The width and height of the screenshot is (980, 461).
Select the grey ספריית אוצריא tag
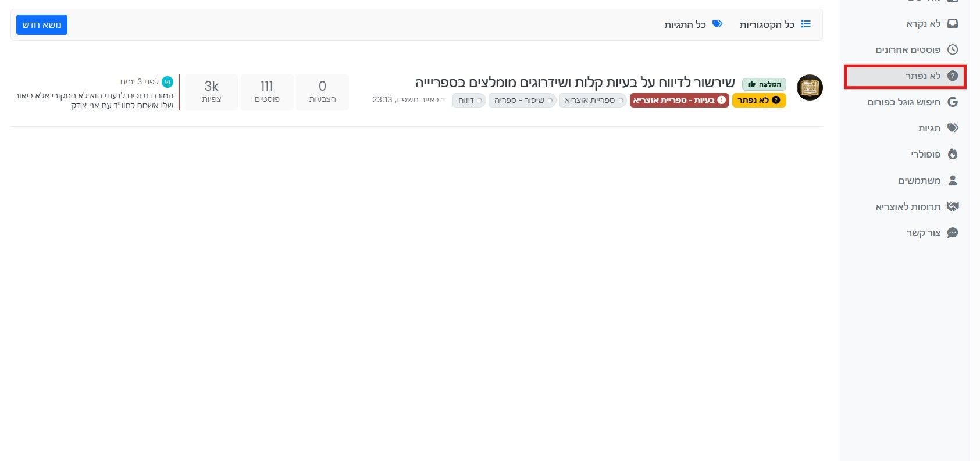click(x=593, y=101)
